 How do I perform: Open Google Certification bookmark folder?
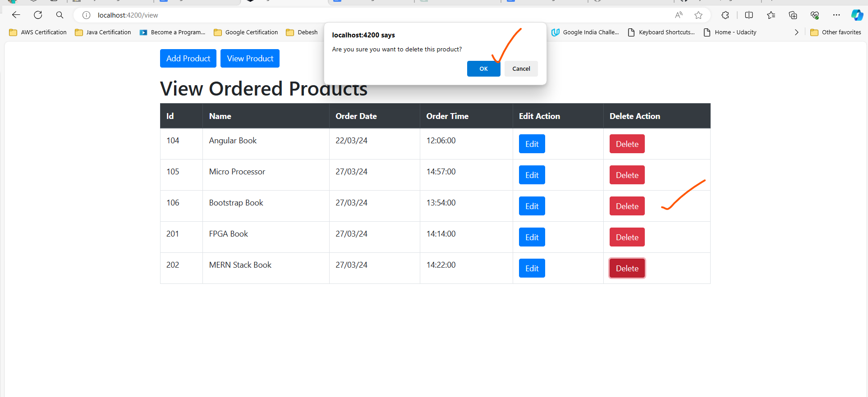click(246, 32)
